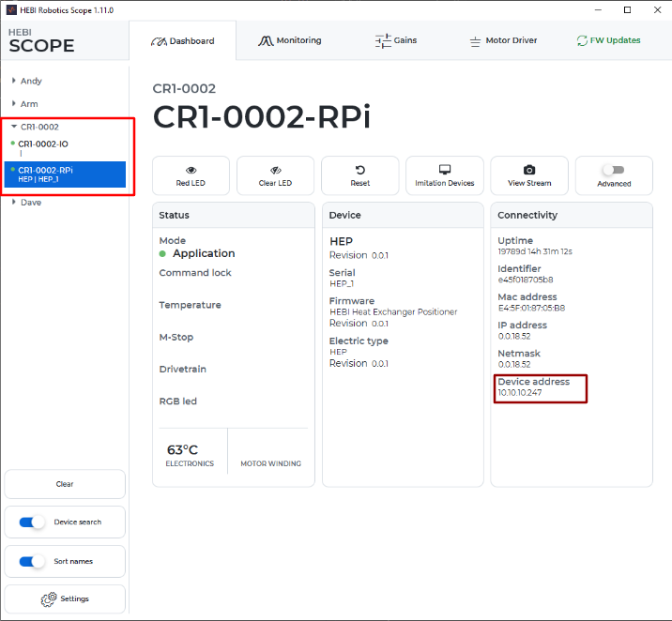The height and width of the screenshot is (621, 672).
Task: Toggle the Device search switch
Action: click(32, 523)
